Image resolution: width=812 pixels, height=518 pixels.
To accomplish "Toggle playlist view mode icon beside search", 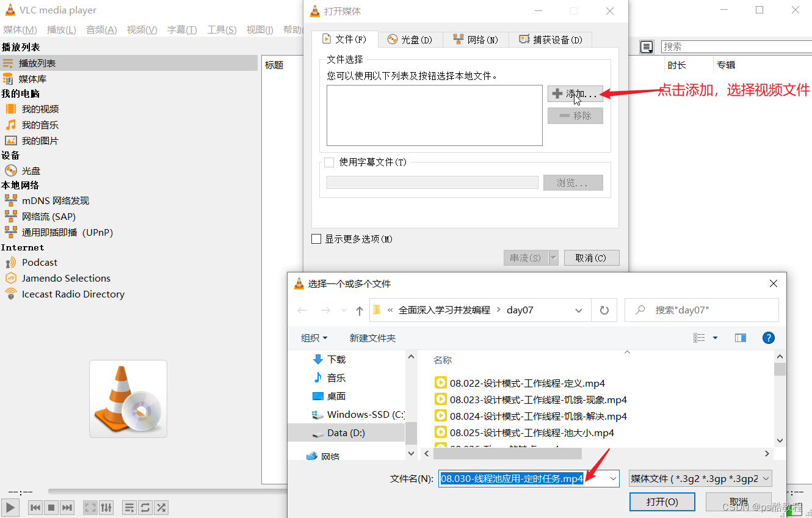I will tap(647, 47).
